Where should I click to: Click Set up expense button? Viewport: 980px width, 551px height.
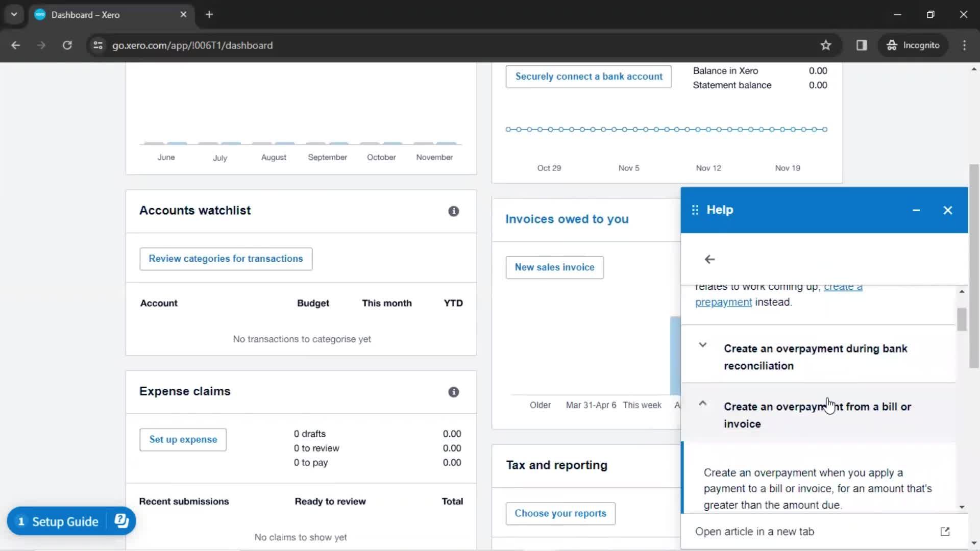point(183,440)
